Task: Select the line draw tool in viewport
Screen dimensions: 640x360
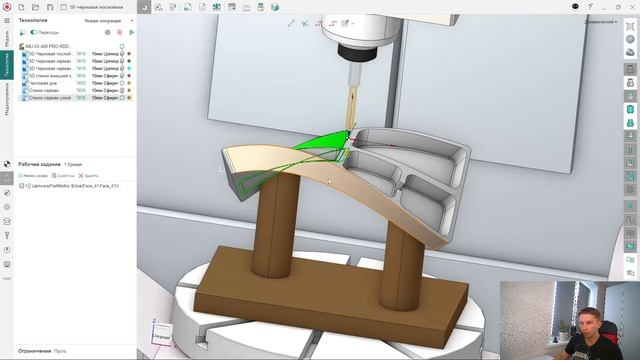Action: pyautogui.click(x=291, y=24)
